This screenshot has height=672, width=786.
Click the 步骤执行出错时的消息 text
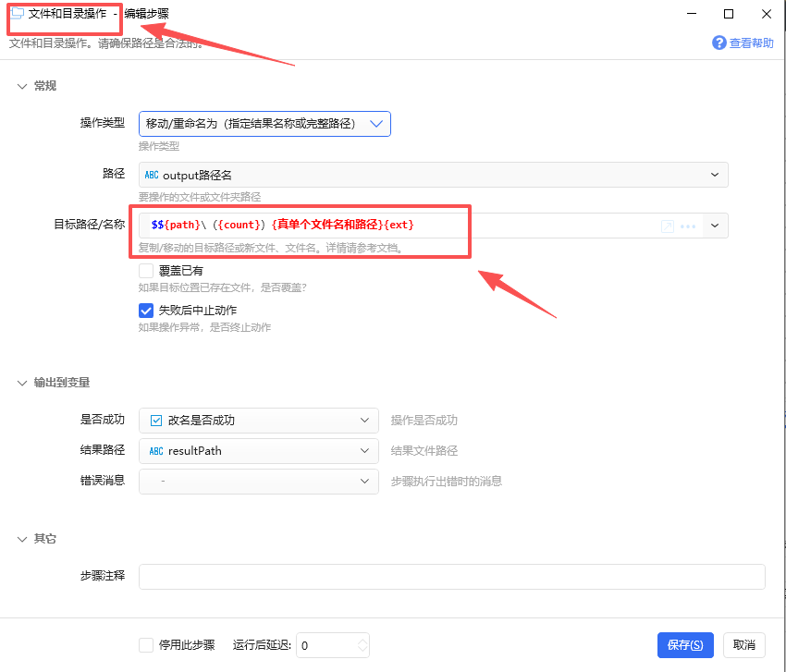446,482
